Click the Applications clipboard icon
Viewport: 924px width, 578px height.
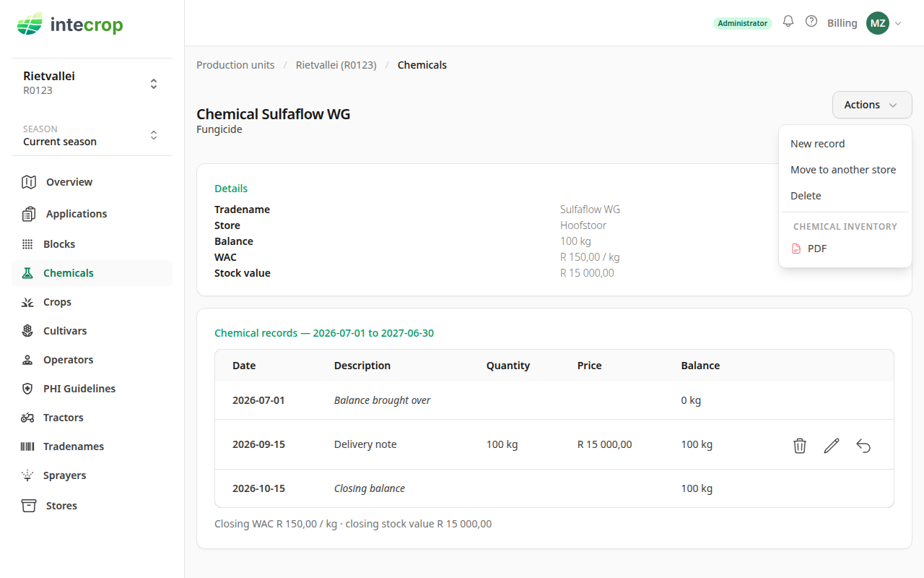click(29, 214)
